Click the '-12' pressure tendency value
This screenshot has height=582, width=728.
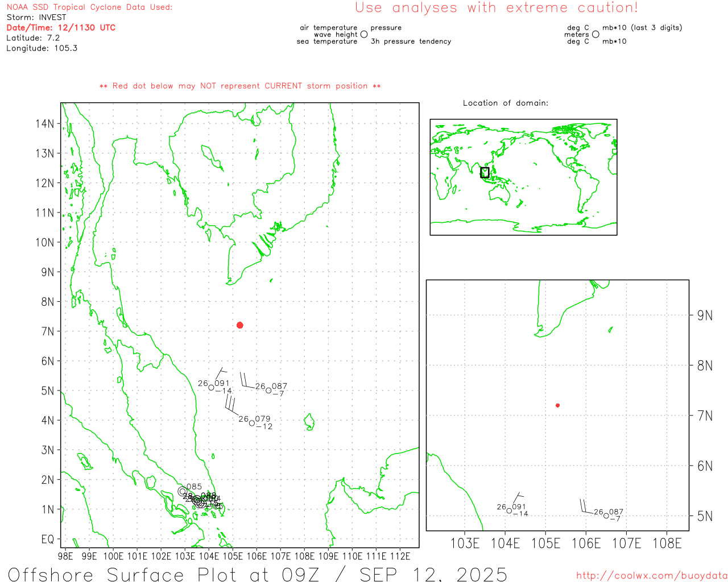click(x=264, y=426)
